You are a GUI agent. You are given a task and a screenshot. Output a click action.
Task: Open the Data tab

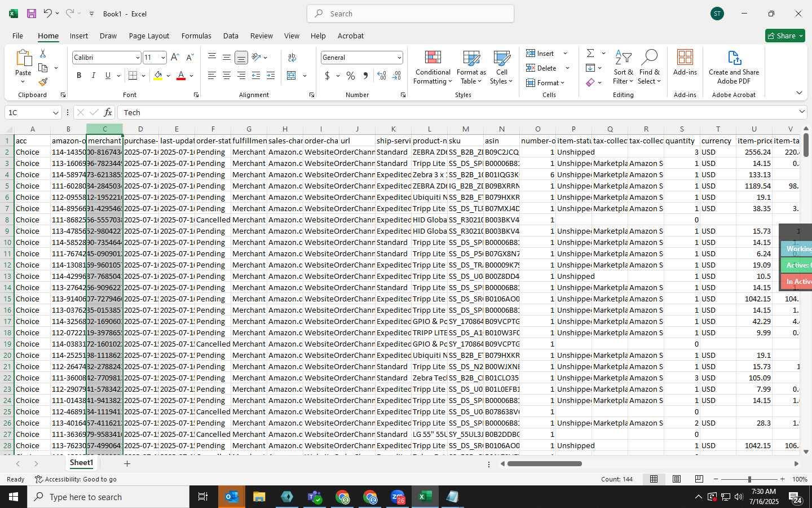coord(231,36)
